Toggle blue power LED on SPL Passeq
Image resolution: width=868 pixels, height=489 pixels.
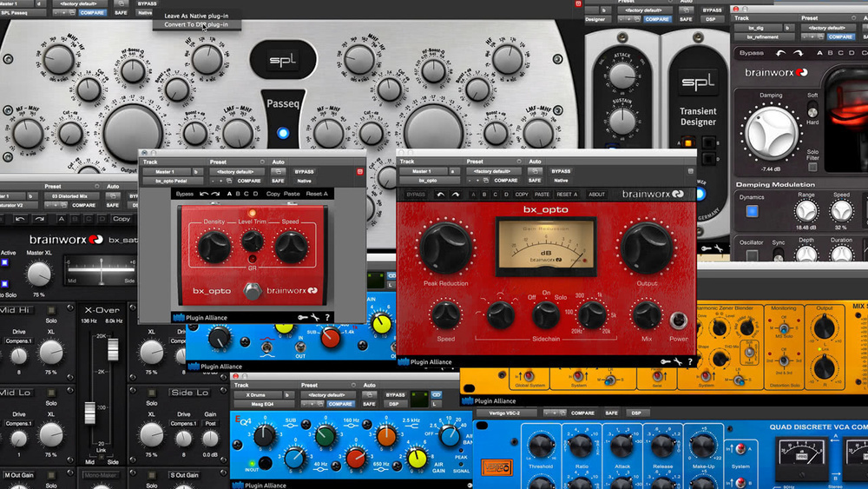(283, 133)
